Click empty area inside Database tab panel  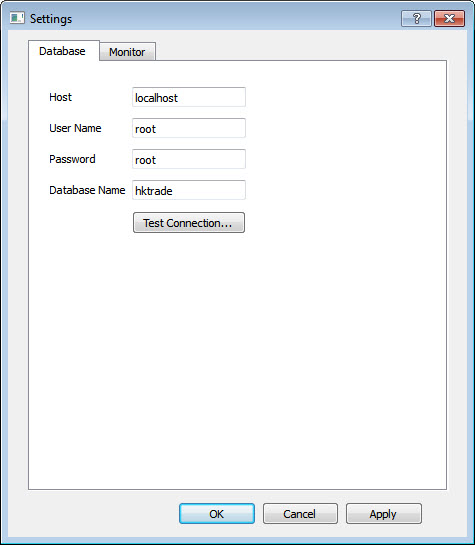237,348
